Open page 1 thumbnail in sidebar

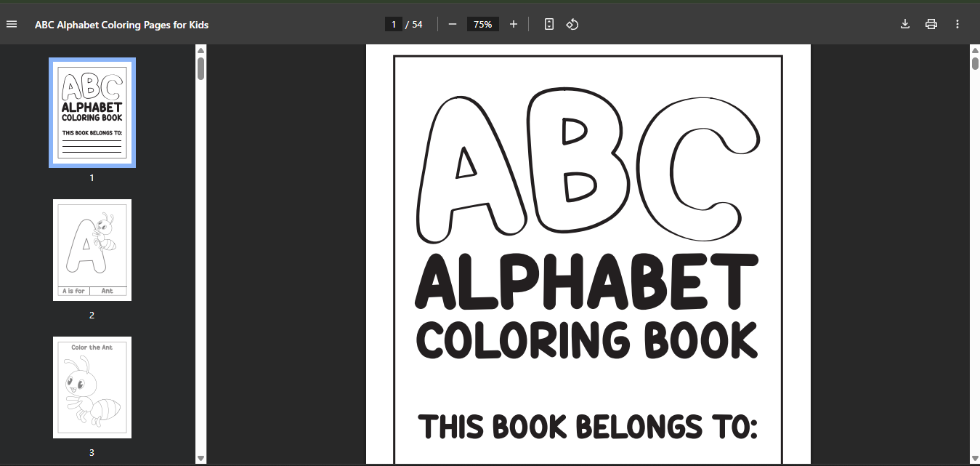pos(92,113)
